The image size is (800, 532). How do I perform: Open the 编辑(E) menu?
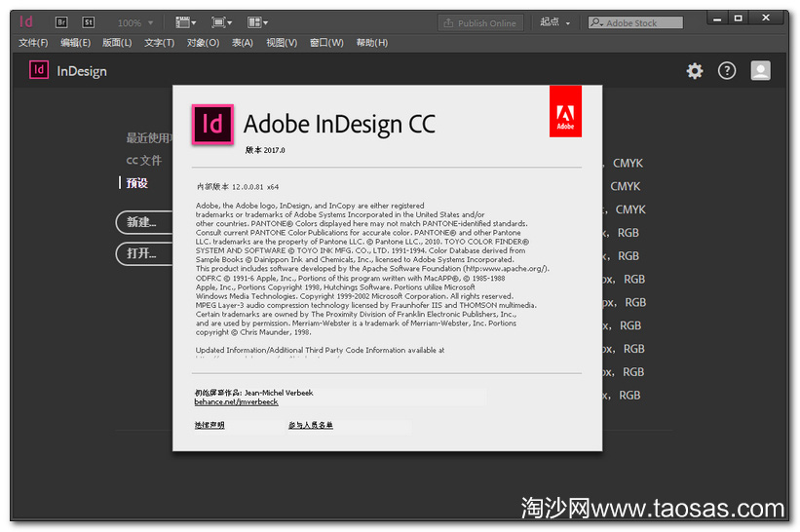point(75,43)
